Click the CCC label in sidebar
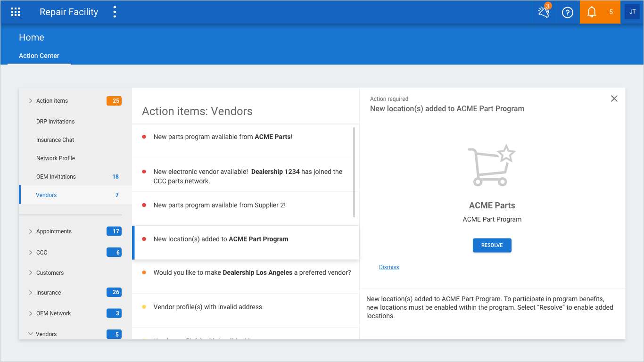 pos(42,253)
